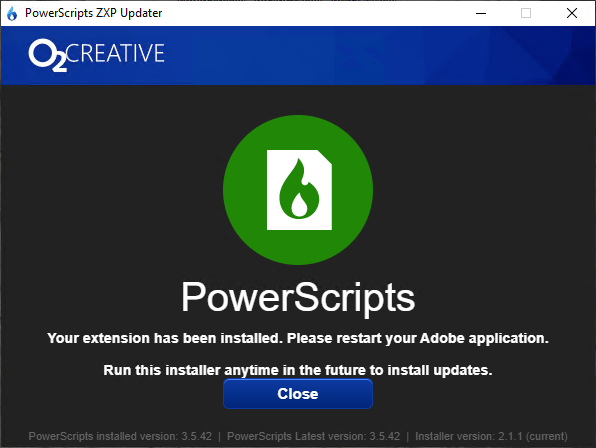The height and width of the screenshot is (448, 596).
Task: Click the white droplet inside the green flame
Action: click(x=300, y=205)
